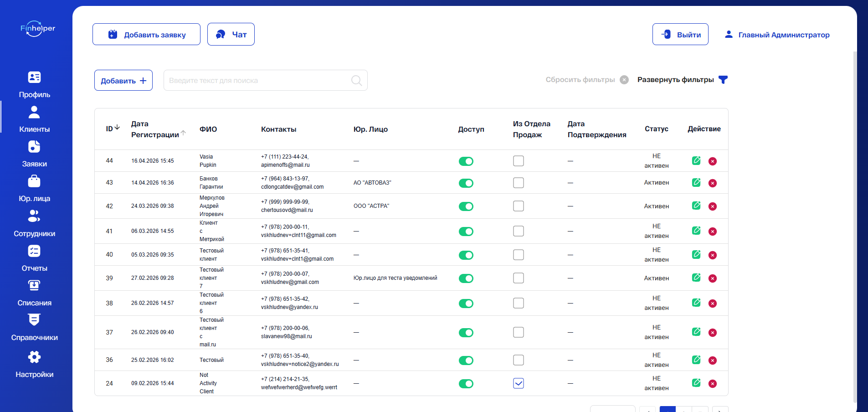This screenshot has width=868, height=412.
Task: Click the Добавить заявку button
Action: tap(146, 34)
